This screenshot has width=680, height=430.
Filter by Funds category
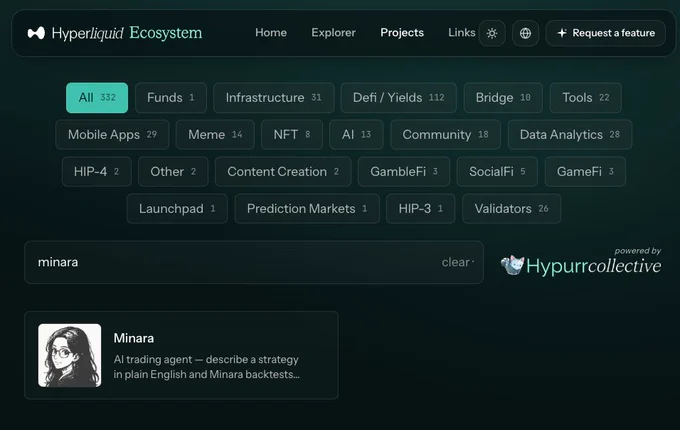click(171, 98)
